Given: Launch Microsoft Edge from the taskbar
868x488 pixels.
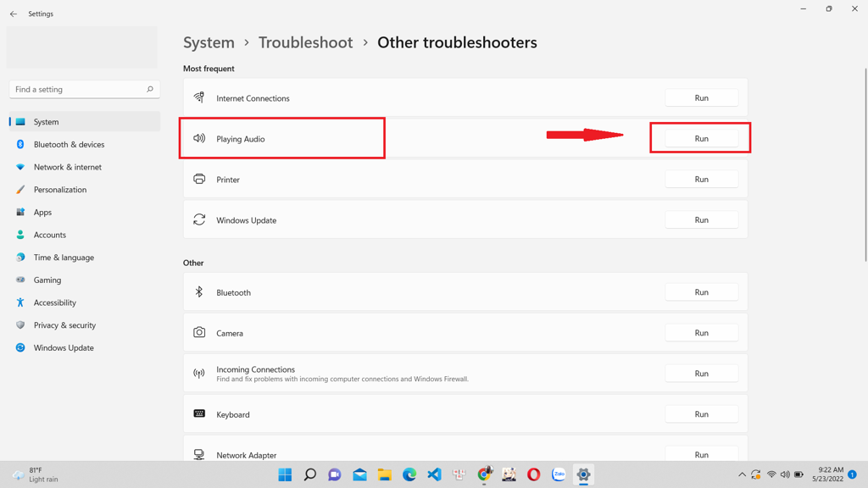Looking at the screenshot, I should point(409,474).
